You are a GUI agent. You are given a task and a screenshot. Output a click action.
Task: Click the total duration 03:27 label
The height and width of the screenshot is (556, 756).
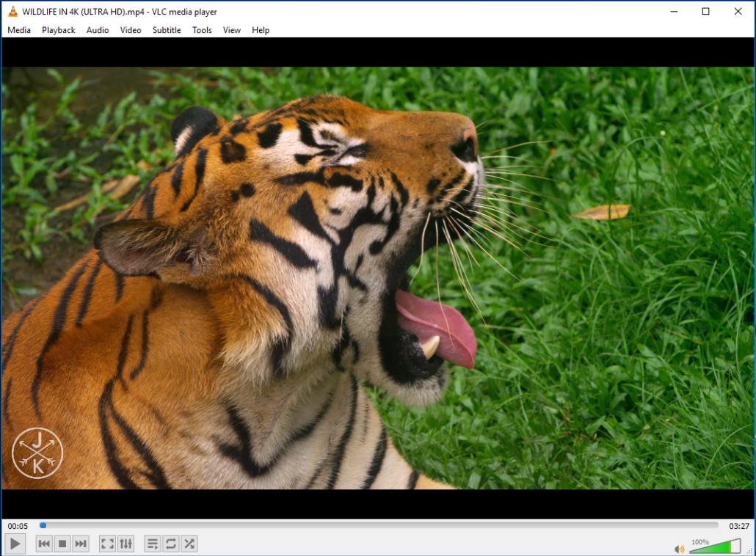[x=738, y=526]
